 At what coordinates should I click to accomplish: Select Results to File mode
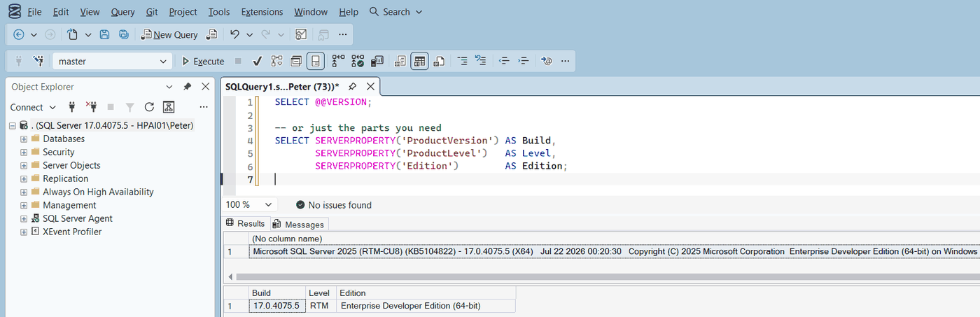tap(439, 61)
